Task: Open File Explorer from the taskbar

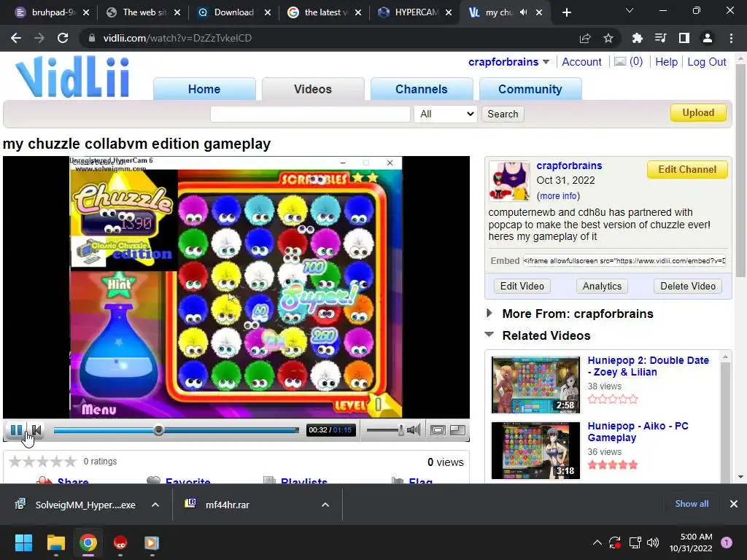Action: 55,542
